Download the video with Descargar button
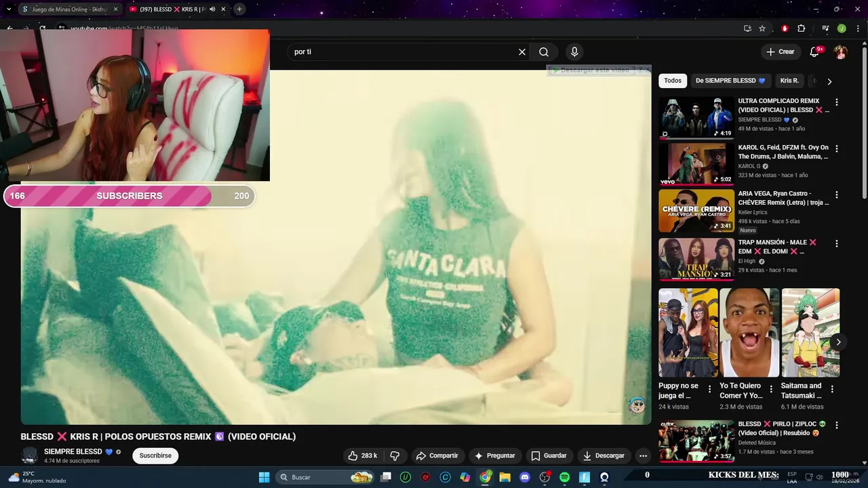The image size is (868, 488). pyautogui.click(x=604, y=455)
